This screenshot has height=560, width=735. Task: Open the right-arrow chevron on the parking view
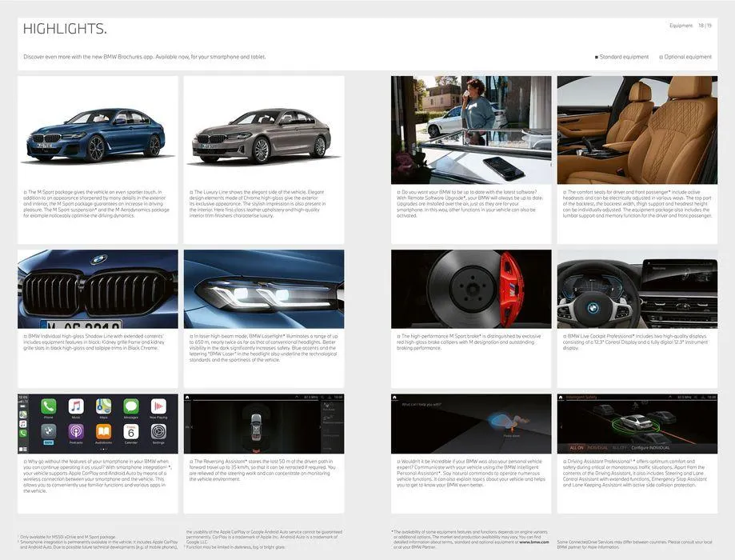point(320,427)
